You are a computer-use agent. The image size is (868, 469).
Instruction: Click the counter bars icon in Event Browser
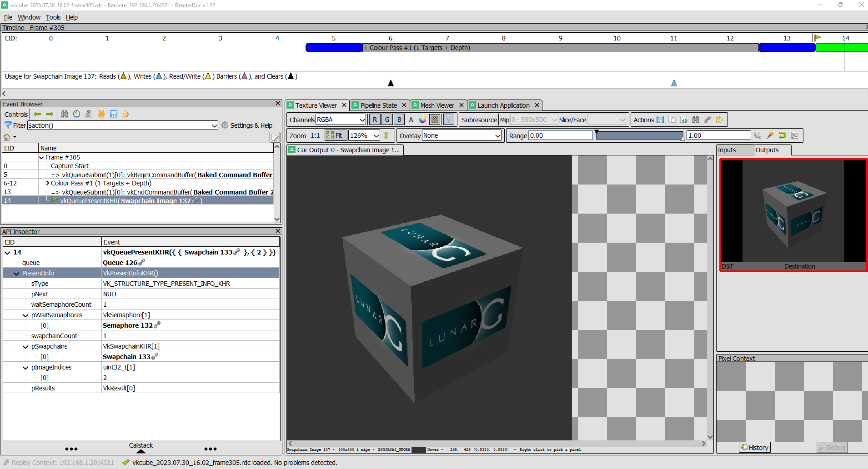[x=89, y=114]
